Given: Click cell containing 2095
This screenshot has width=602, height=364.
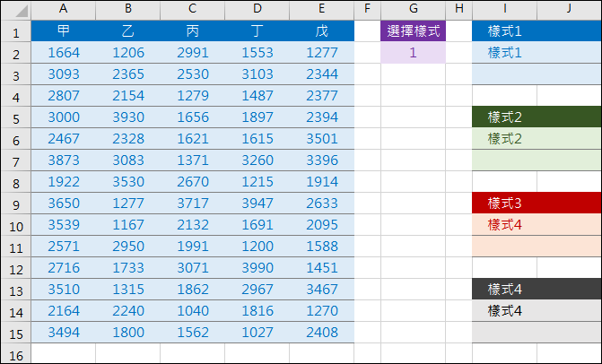Looking at the screenshot, I should (322, 224).
